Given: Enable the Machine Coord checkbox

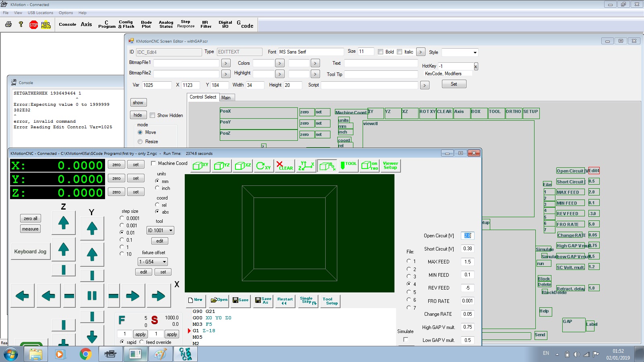Looking at the screenshot, I should 153,163.
